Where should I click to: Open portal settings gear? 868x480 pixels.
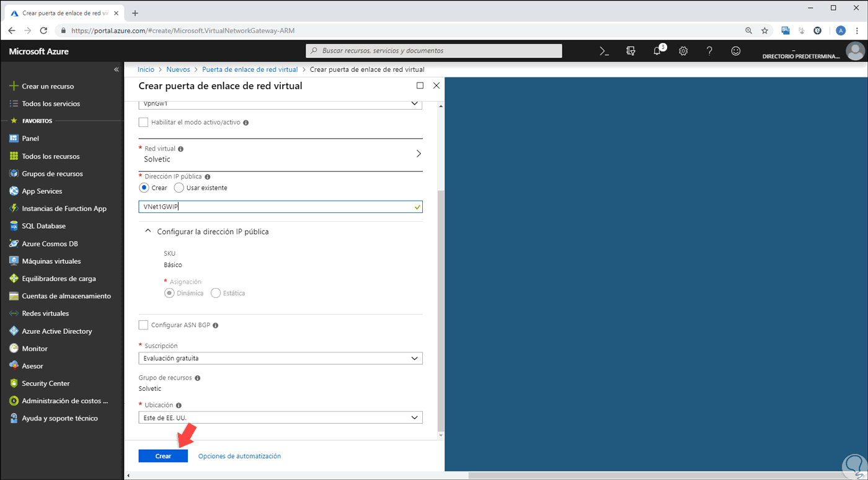683,51
